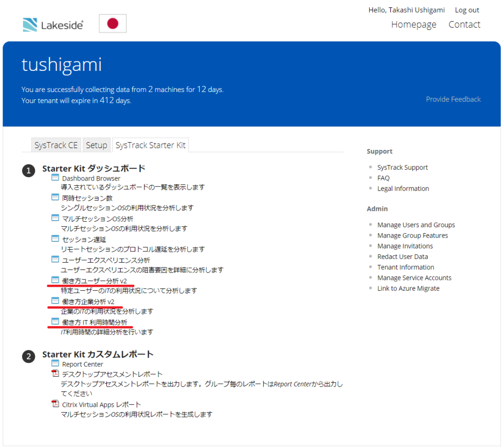Click description マルチセッションOSの利用状況を分析します
This screenshot has width=504, height=448.
tap(124, 229)
